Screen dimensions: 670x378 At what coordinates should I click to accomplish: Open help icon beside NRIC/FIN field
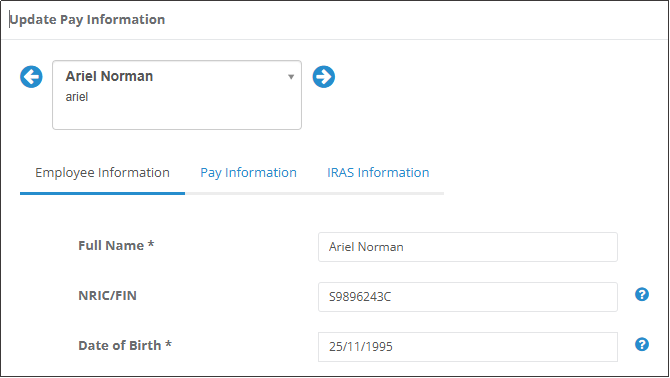tap(642, 294)
